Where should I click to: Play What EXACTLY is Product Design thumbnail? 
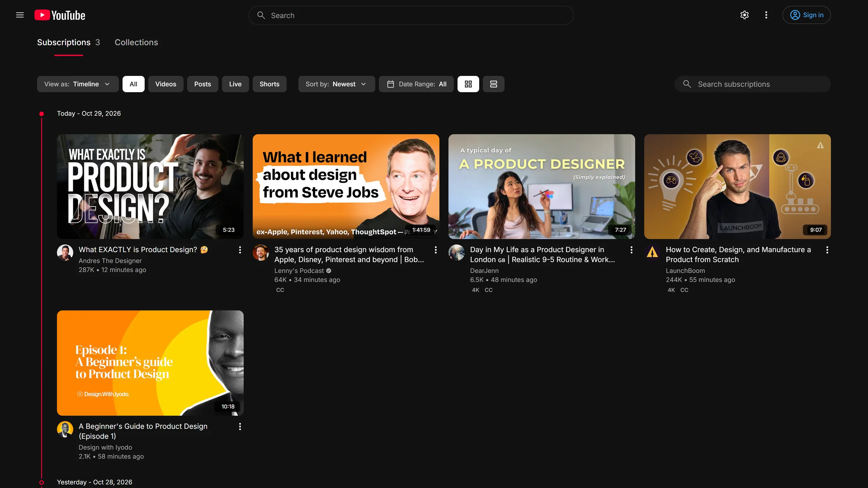(150, 186)
